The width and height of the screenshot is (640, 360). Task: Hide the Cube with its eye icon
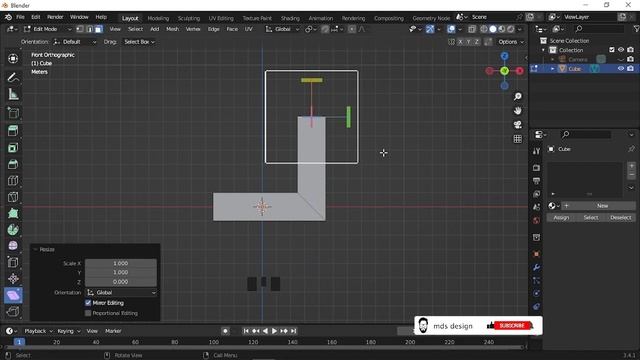click(x=621, y=69)
